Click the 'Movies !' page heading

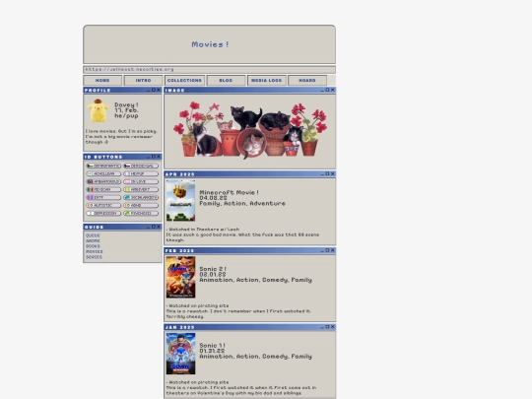210,44
